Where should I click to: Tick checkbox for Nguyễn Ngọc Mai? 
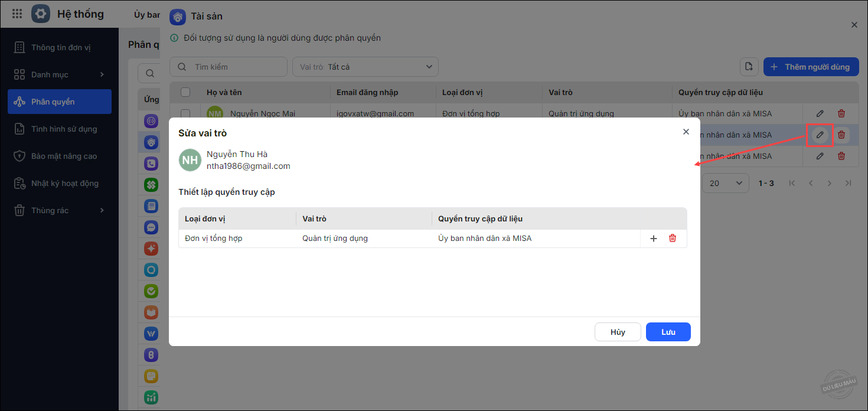[185, 113]
